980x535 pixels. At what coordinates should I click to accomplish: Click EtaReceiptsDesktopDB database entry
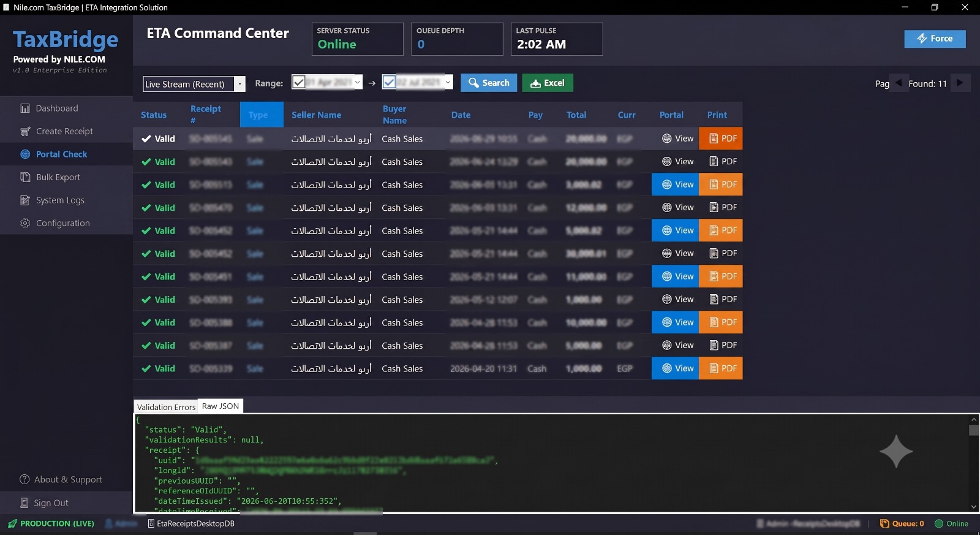click(x=191, y=523)
